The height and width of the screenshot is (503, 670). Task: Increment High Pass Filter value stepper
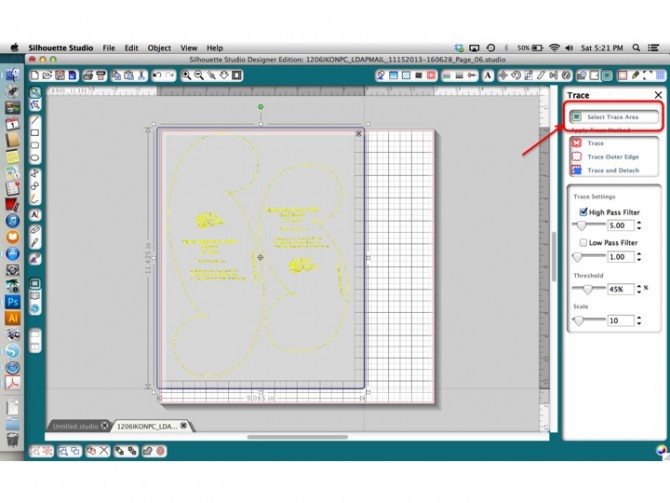coord(639,222)
